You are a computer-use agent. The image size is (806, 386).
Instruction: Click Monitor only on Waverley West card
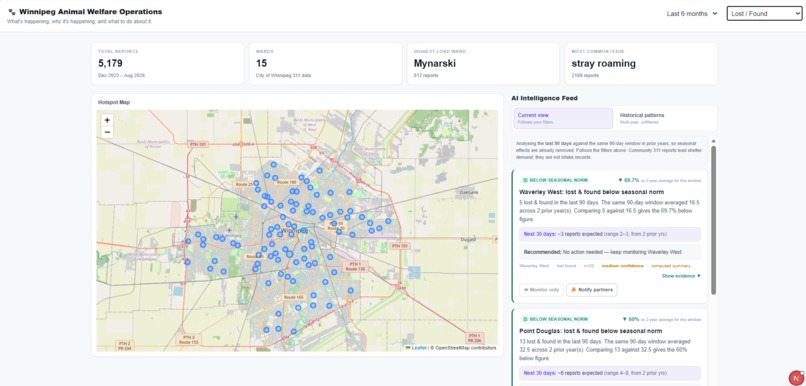[x=541, y=290]
